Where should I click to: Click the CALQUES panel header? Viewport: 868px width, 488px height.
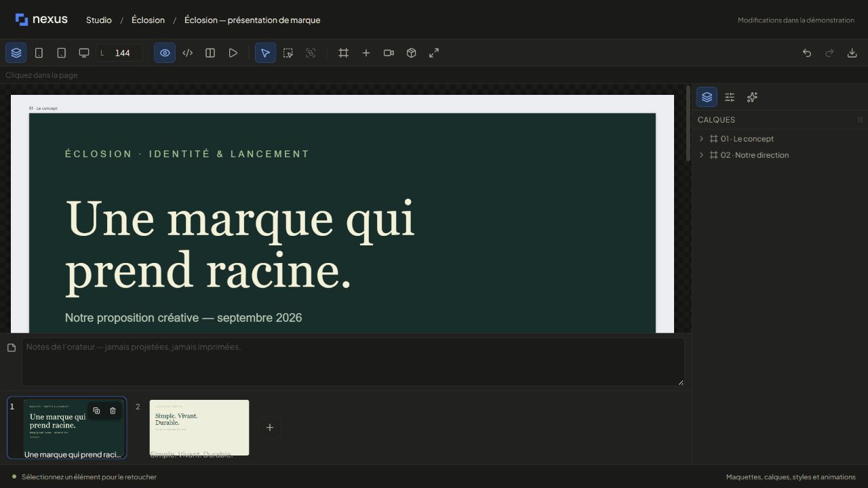click(x=716, y=120)
